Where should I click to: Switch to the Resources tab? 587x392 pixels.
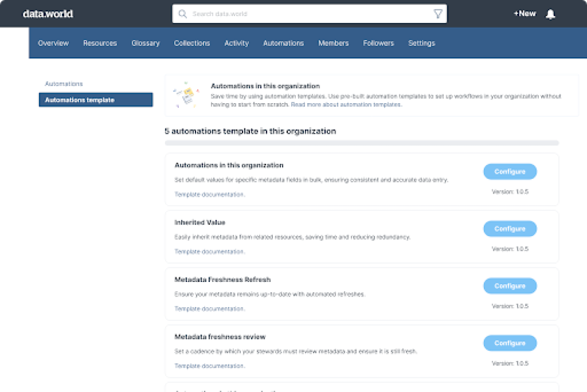tap(100, 43)
